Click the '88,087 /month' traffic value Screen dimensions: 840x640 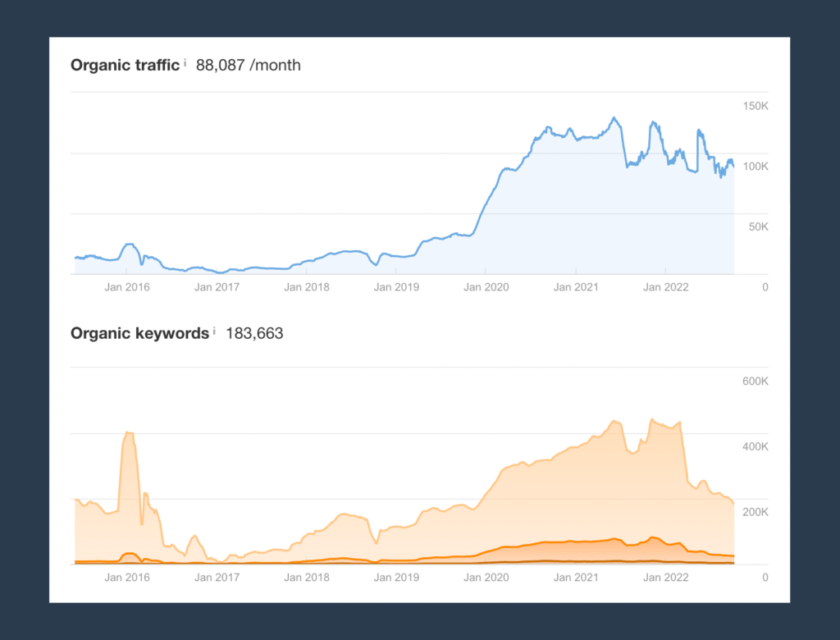(x=248, y=65)
